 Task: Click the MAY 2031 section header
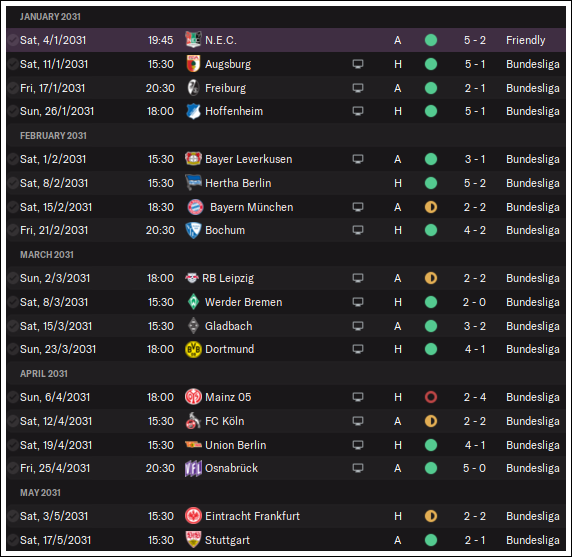coord(40,492)
